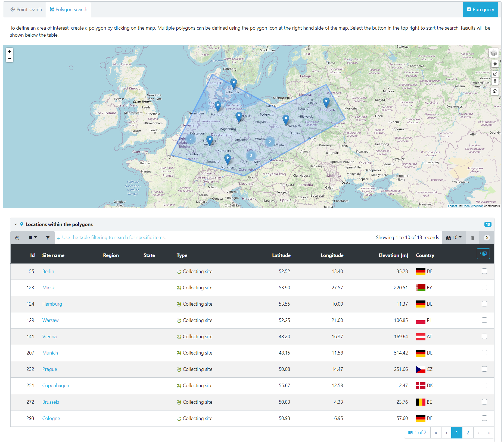Viewport: 504px width, 442px height.
Task: Click the Hamburg map marker pin
Action: click(218, 106)
